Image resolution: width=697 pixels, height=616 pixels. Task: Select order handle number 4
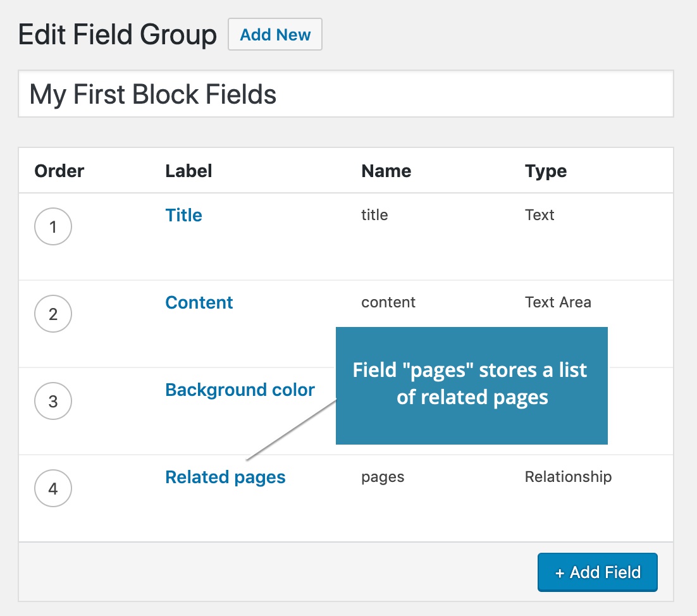point(53,488)
